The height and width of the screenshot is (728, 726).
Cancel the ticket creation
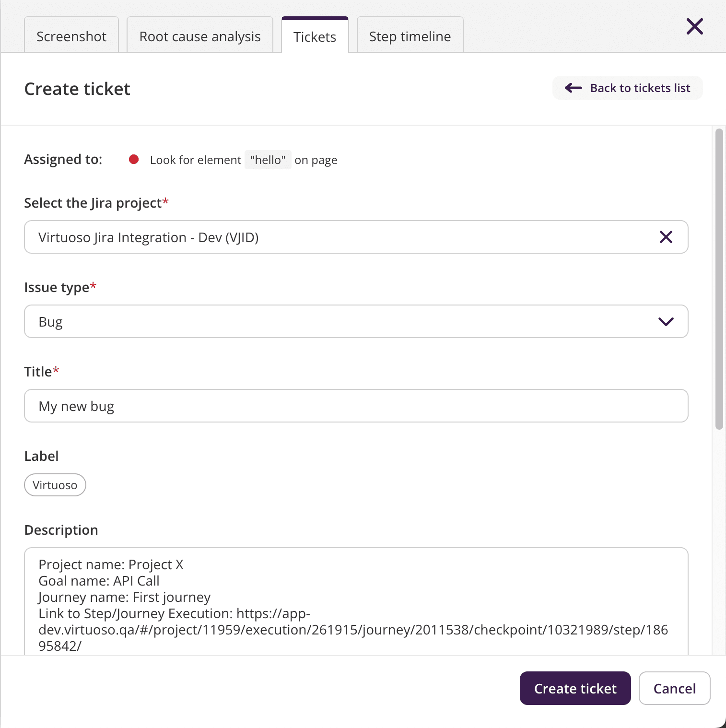coord(674,688)
